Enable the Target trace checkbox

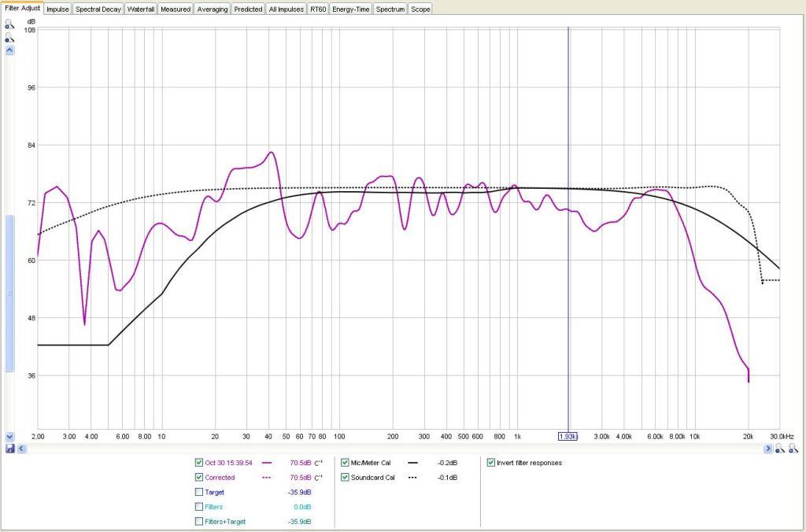(x=198, y=492)
